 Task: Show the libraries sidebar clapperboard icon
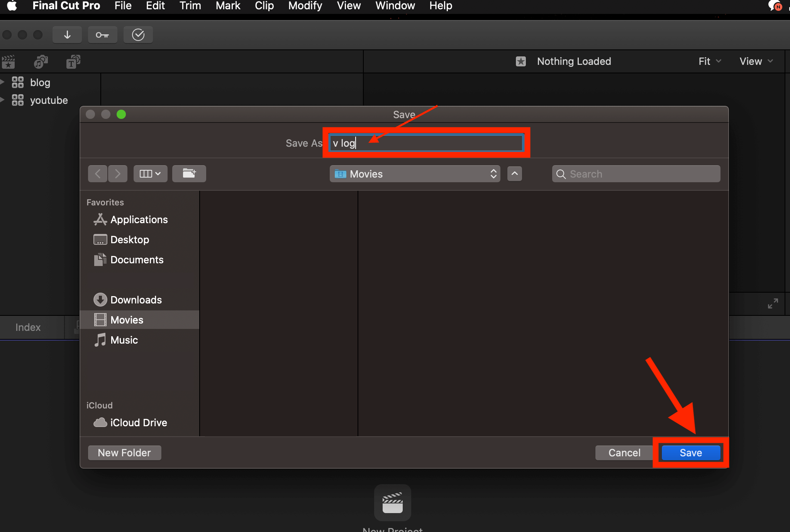(x=8, y=61)
